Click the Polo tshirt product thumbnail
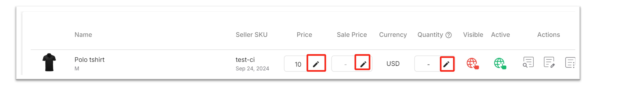This screenshot has width=644, height=100. point(49,62)
